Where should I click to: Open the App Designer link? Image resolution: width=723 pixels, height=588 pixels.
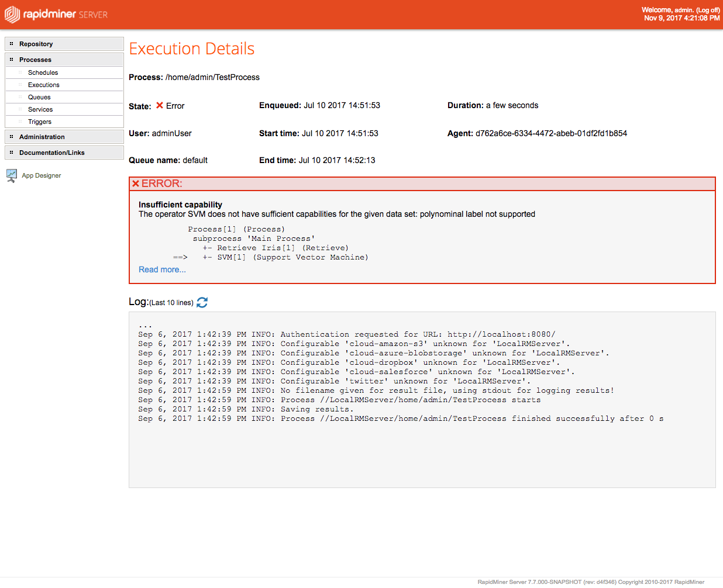tap(42, 175)
